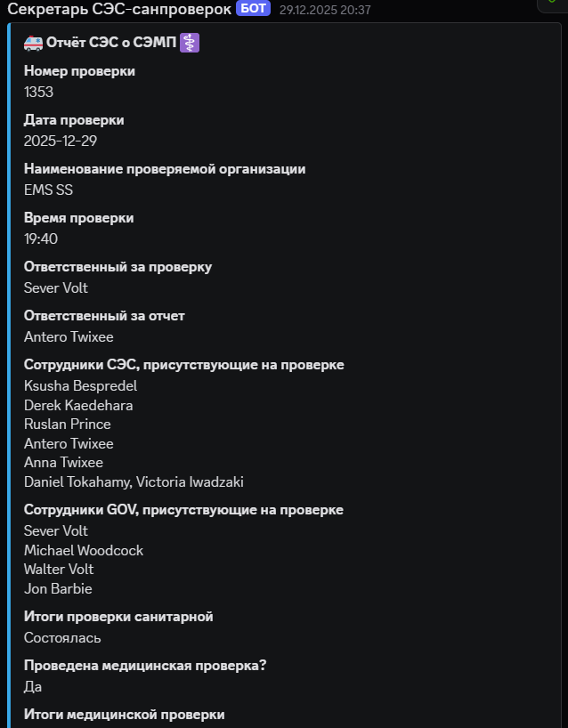The height and width of the screenshot is (728, 568).
Task: Click the name Derek Kaedehara
Action: pyautogui.click(x=80, y=405)
